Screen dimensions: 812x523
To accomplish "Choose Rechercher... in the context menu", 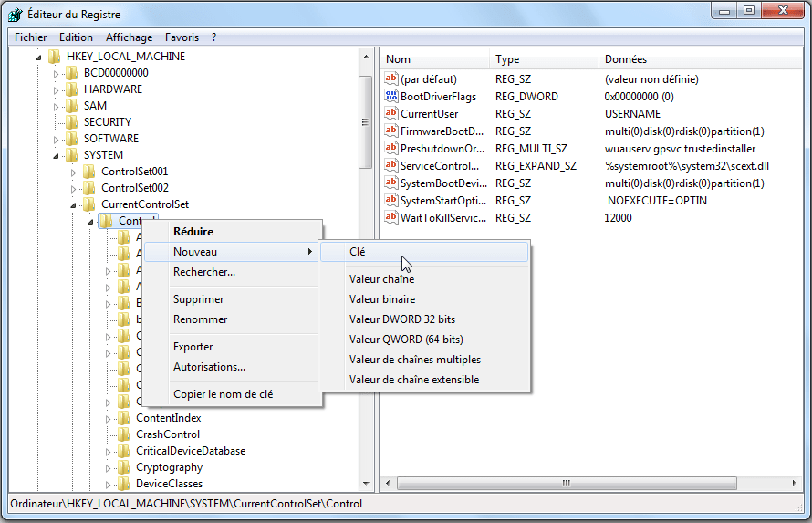I will coord(232,272).
